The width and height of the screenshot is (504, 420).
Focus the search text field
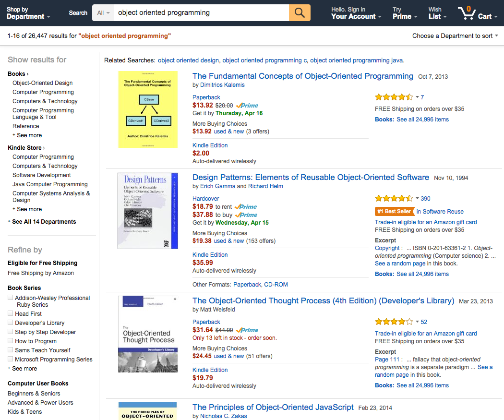201,13
